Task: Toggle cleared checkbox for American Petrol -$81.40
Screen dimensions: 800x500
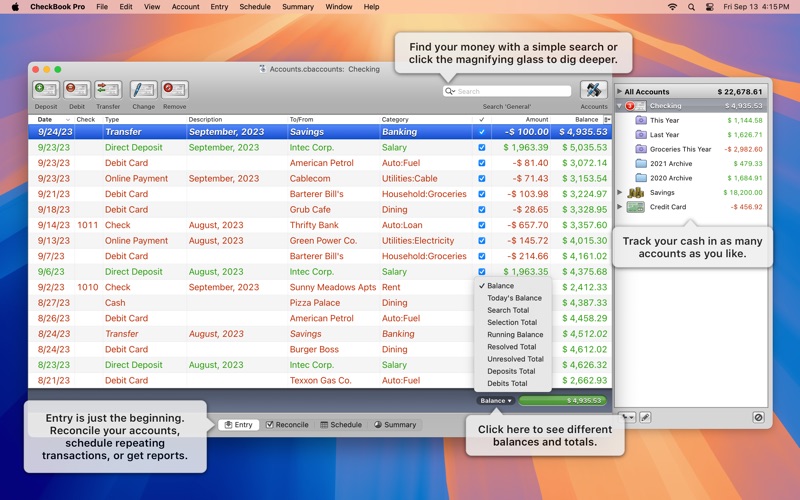Action: click(x=482, y=163)
